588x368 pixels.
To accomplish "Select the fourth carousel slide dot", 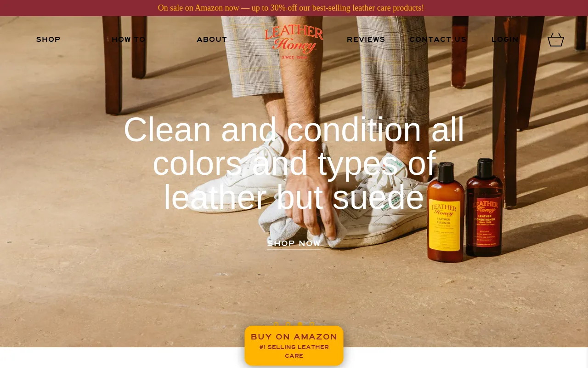I will (312, 324).
